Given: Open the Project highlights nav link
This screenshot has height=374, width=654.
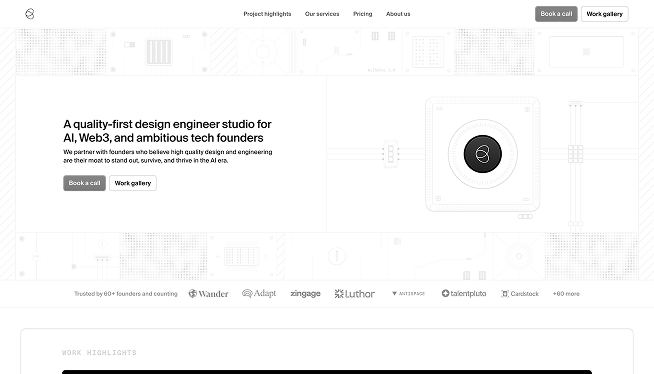Looking at the screenshot, I should coord(267,14).
